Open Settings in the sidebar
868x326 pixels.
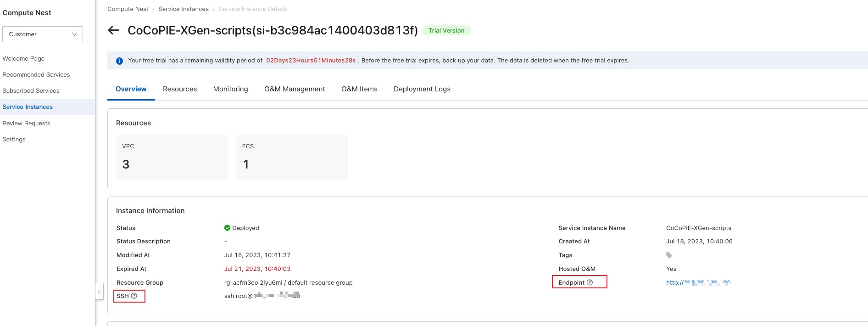14,139
